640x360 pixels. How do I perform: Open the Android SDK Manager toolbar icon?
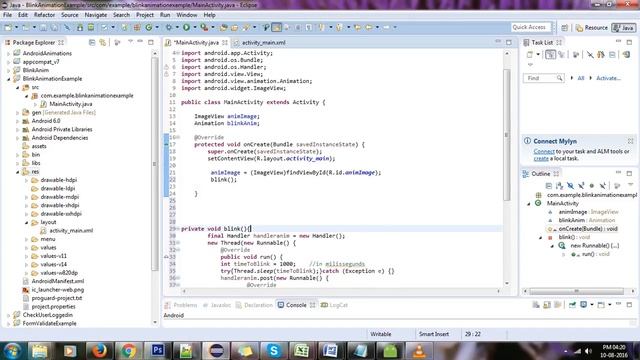pyautogui.click(x=80, y=27)
